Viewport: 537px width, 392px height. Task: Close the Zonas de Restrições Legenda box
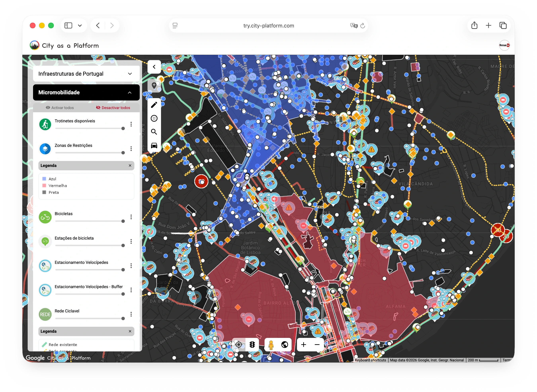pyautogui.click(x=130, y=166)
